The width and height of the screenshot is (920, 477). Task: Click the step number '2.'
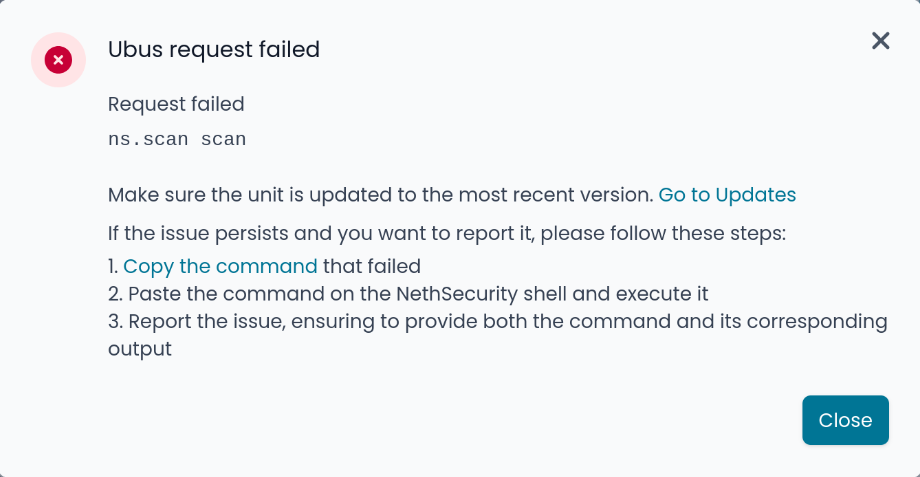point(114,294)
